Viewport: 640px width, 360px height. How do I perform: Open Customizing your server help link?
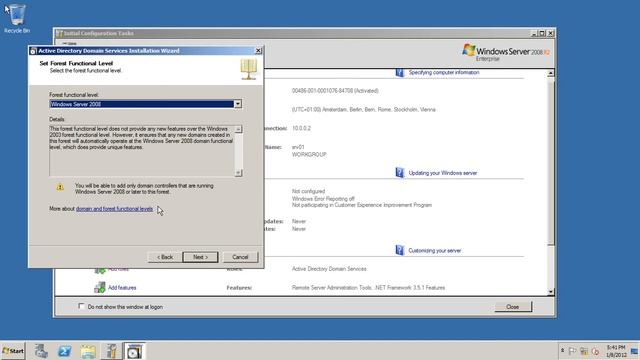tap(435, 251)
